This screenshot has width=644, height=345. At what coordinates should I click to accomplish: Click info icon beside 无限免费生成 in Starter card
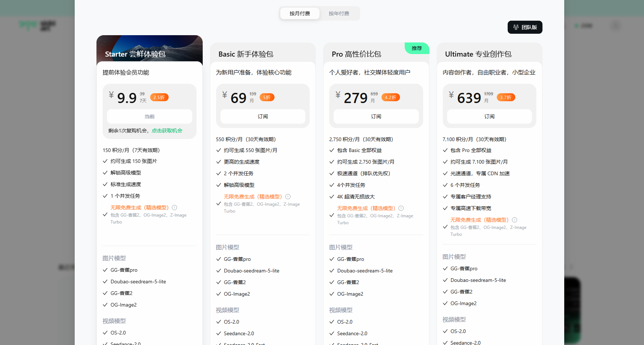click(x=174, y=208)
